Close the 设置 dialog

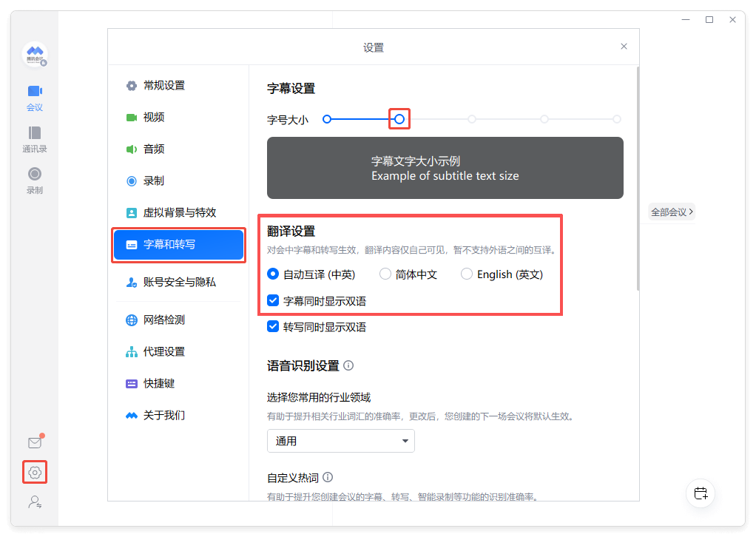tap(624, 47)
